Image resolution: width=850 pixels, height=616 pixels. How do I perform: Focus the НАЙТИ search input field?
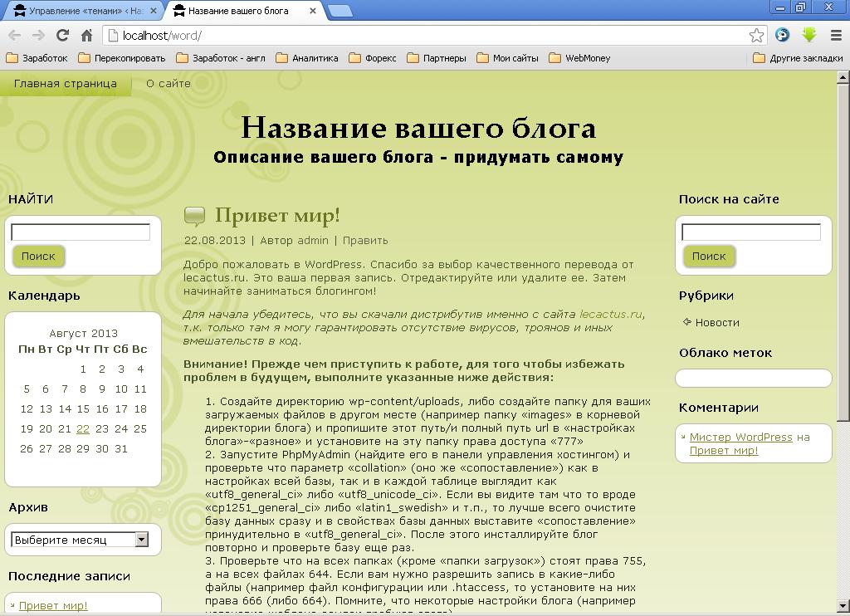click(81, 232)
